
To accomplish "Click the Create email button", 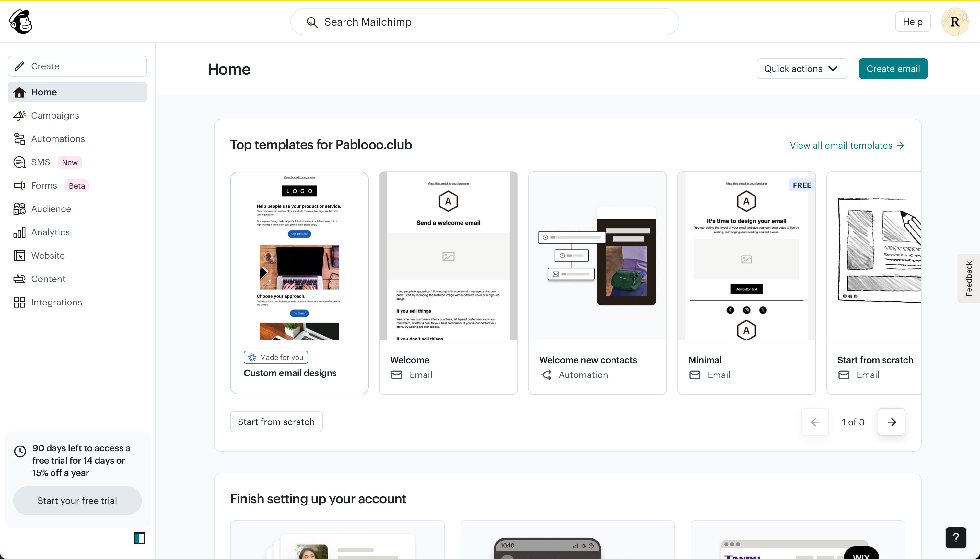I will point(893,69).
